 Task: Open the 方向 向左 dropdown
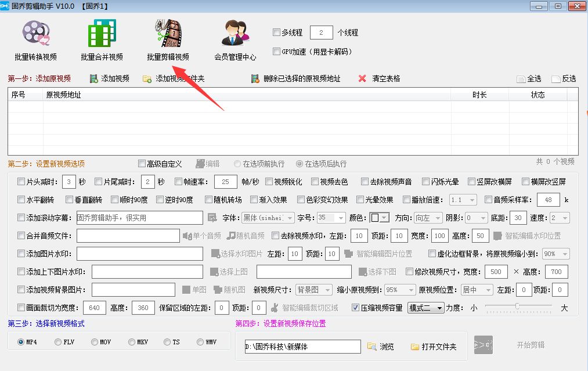coord(428,218)
